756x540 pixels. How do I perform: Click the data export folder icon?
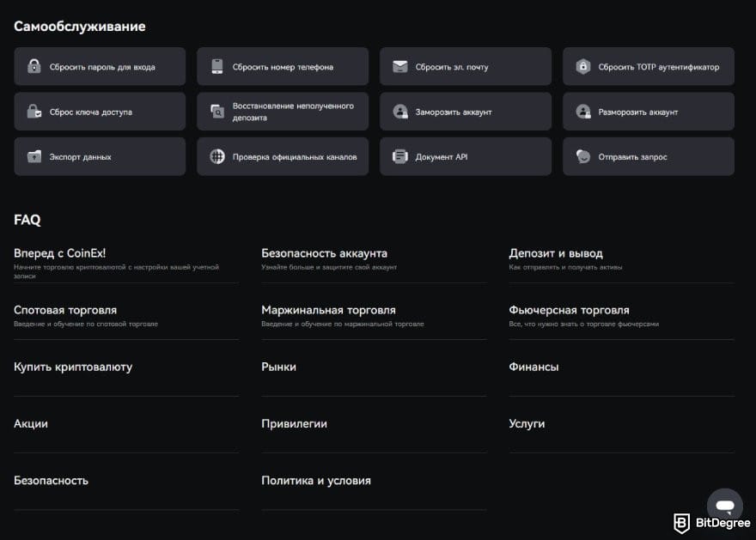click(x=34, y=156)
